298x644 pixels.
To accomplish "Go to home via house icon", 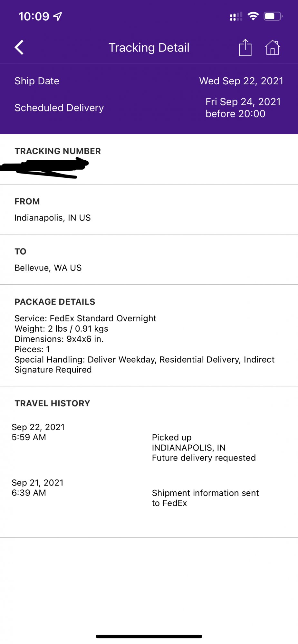I will [273, 48].
